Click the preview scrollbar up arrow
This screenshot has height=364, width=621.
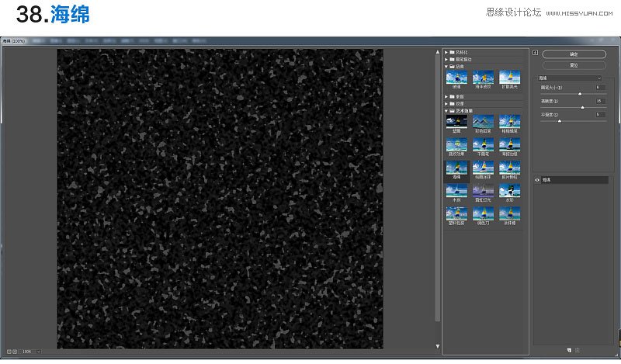438,52
